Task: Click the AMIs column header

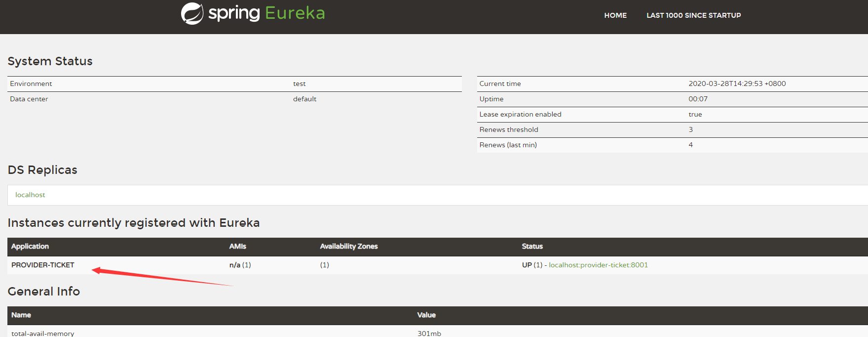Action: [x=237, y=246]
